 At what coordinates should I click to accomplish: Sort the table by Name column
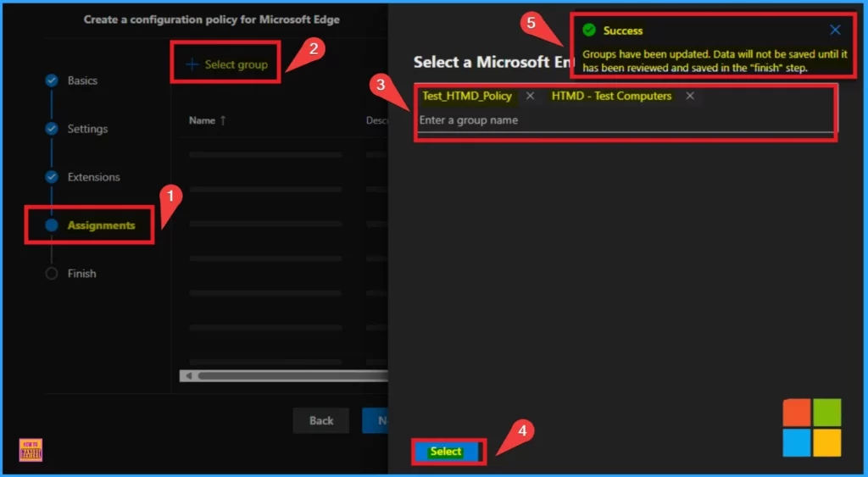click(202, 120)
